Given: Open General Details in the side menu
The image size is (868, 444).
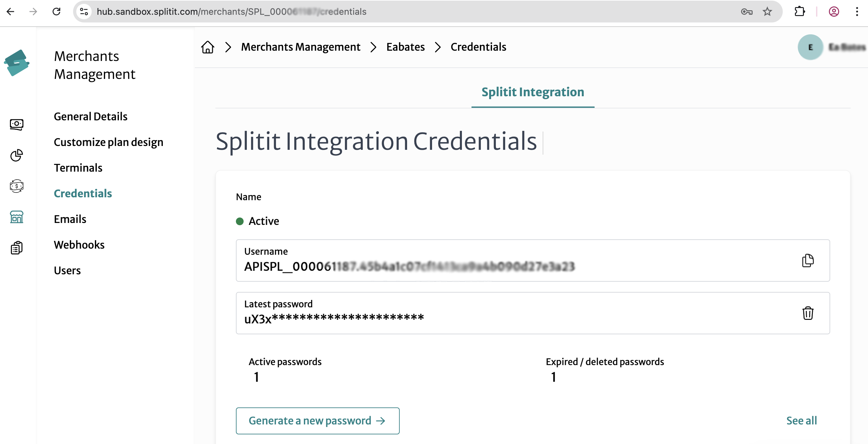Looking at the screenshot, I should [x=91, y=117].
